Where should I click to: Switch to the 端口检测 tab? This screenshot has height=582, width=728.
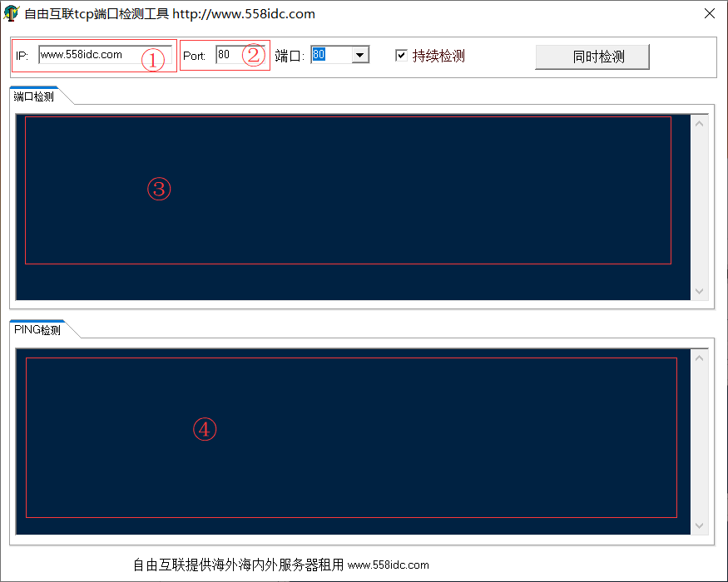tap(34, 96)
